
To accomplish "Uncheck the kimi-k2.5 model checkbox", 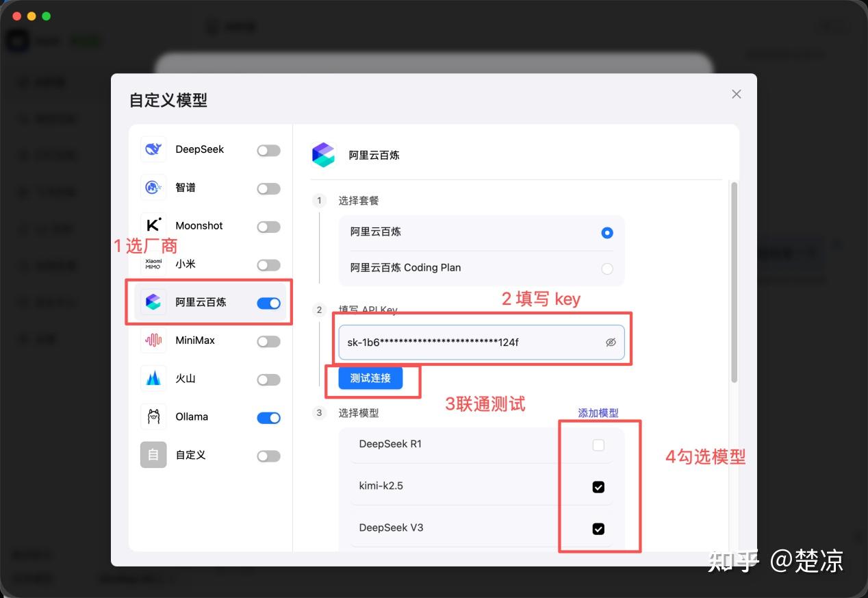I will 598,487.
